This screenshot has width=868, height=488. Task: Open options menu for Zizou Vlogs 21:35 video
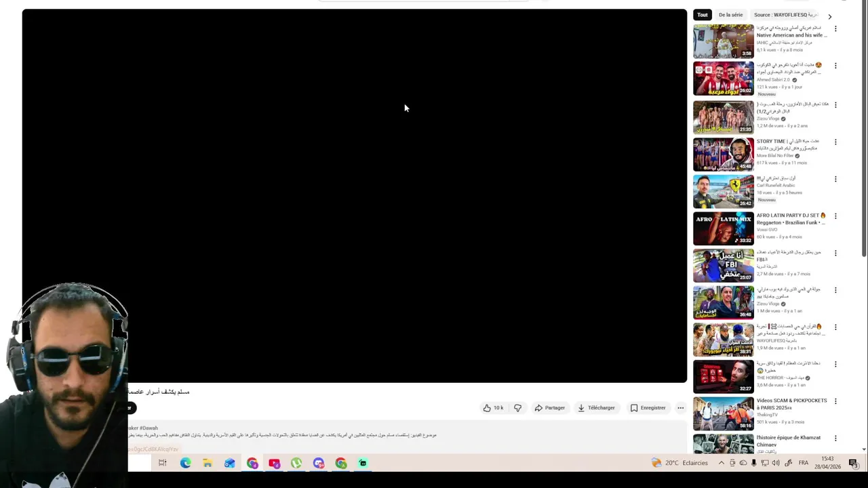(835, 105)
